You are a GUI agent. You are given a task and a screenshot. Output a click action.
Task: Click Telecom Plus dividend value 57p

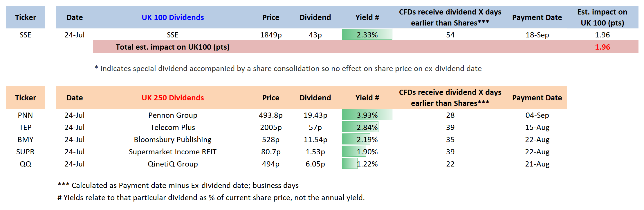(315, 127)
